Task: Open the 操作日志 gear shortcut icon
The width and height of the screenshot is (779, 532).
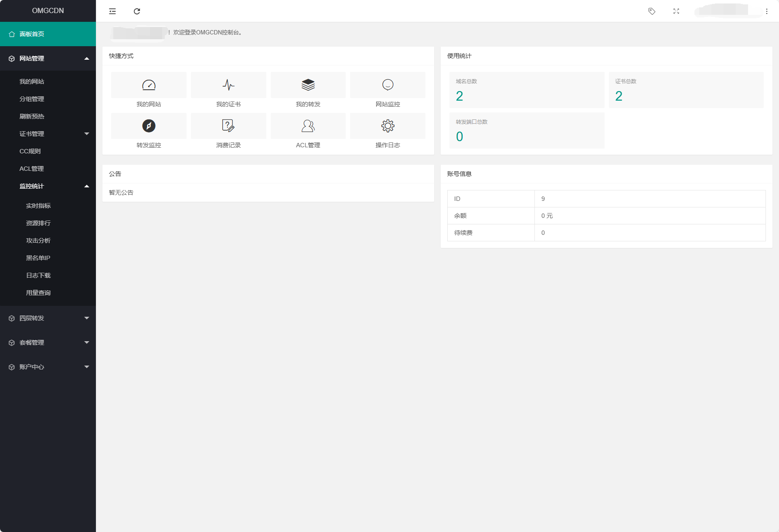Action: pyautogui.click(x=388, y=126)
